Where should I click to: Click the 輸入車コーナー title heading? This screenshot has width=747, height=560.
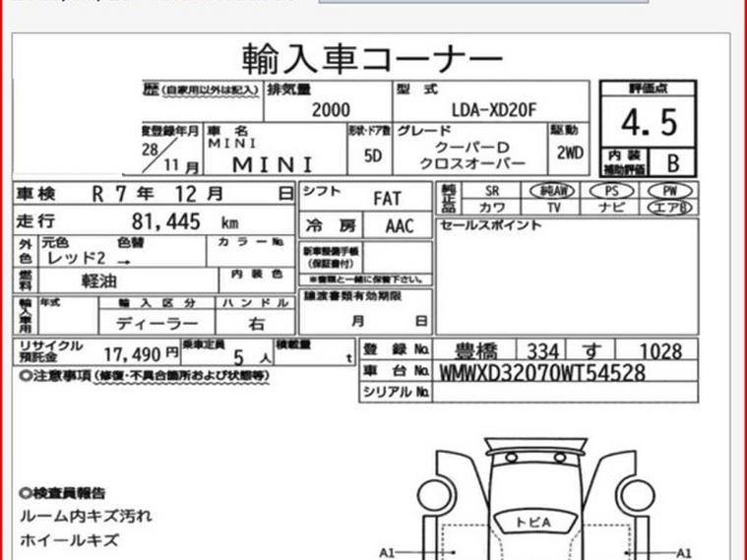pyautogui.click(x=373, y=59)
